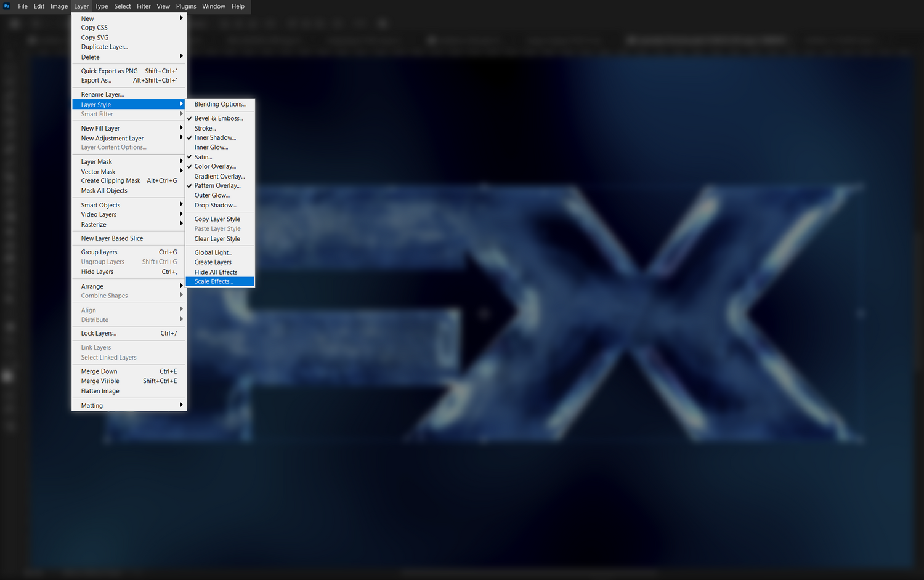Screen dimensions: 924x580
Task: Choose Group Layers
Action: click(129, 252)
